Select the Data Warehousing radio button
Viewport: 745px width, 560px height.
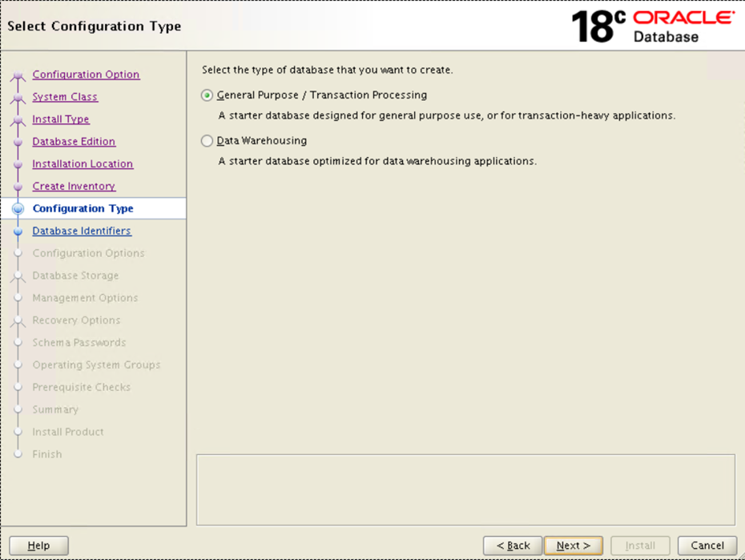point(207,141)
